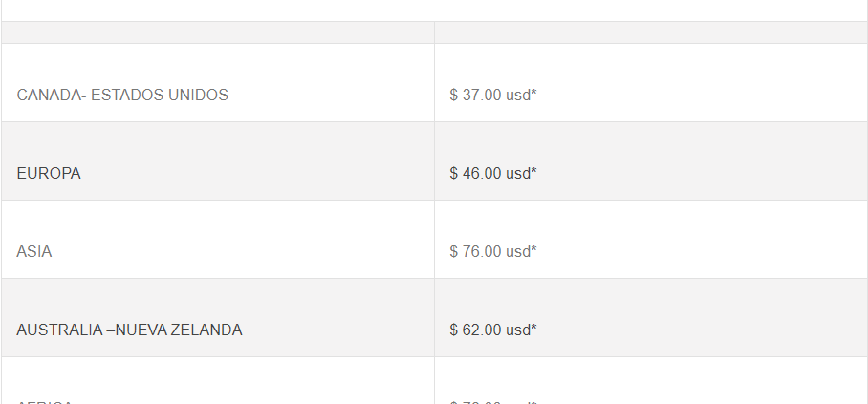Click the $ 46.00 usd* price
The height and width of the screenshot is (404, 868).
click(493, 174)
